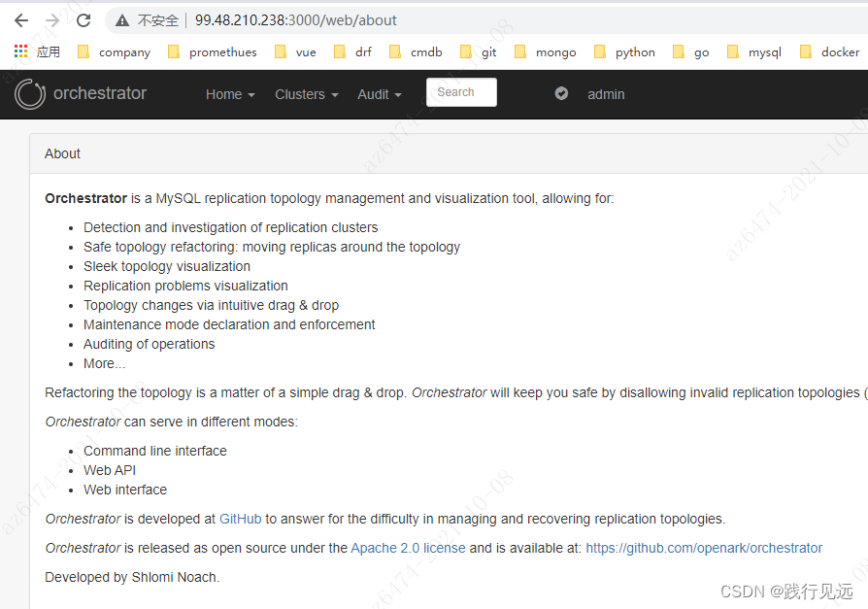Open the python bookmark folder
This screenshot has width=868, height=609.
pyautogui.click(x=624, y=52)
